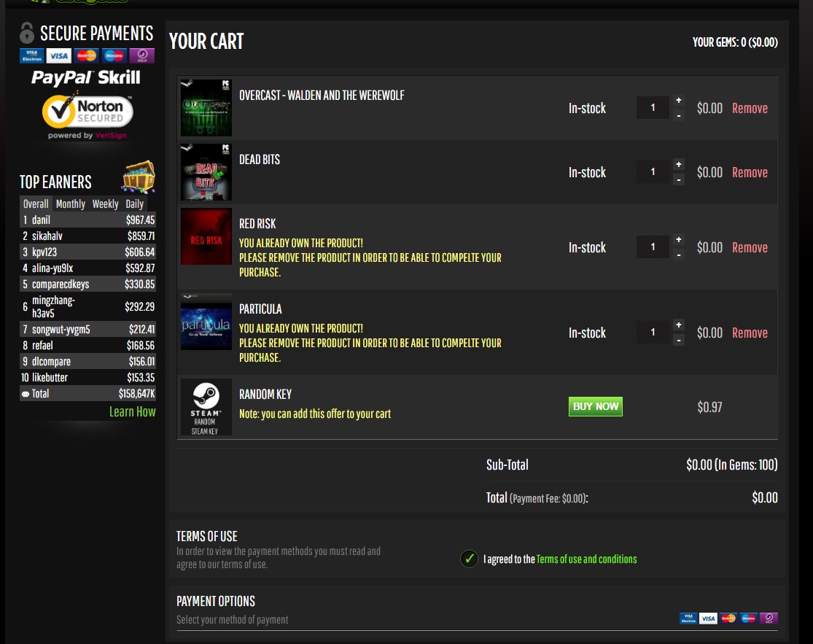813x644 pixels.
Task: Click earner refael in the list
Action: (87, 345)
